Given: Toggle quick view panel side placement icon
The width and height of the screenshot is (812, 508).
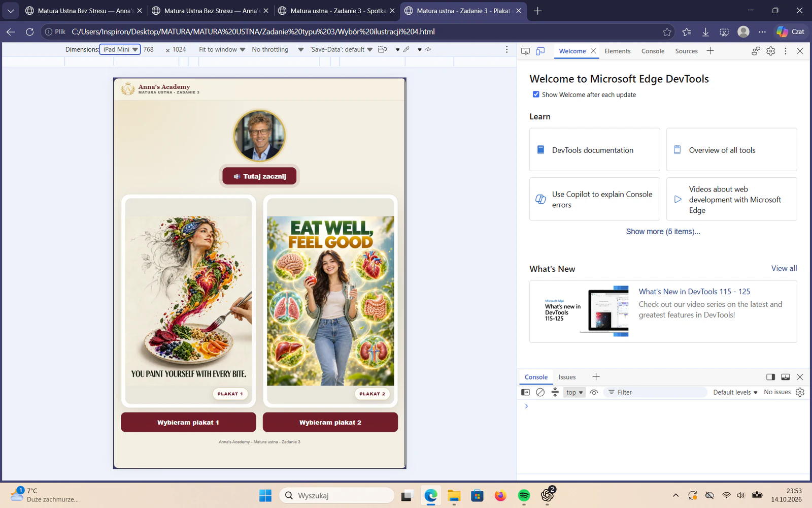Looking at the screenshot, I should click(770, 377).
